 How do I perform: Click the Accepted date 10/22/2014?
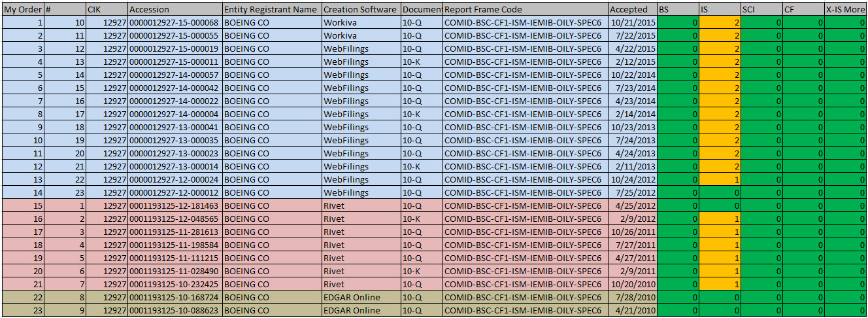point(632,75)
